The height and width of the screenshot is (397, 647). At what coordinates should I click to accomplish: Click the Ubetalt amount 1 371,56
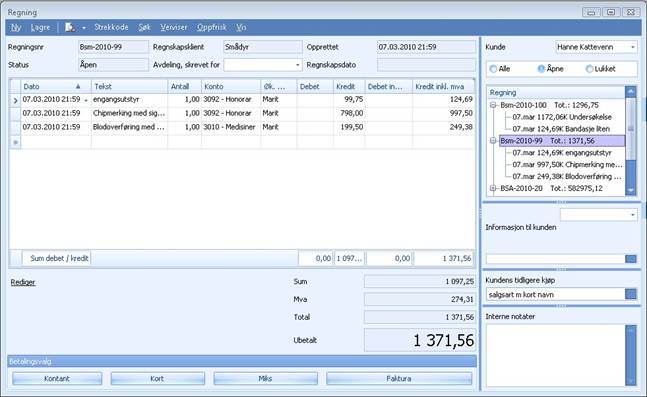(x=420, y=340)
